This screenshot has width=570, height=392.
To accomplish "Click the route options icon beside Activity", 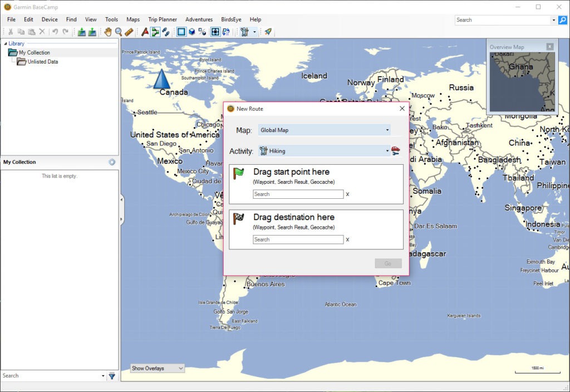I will click(x=396, y=151).
